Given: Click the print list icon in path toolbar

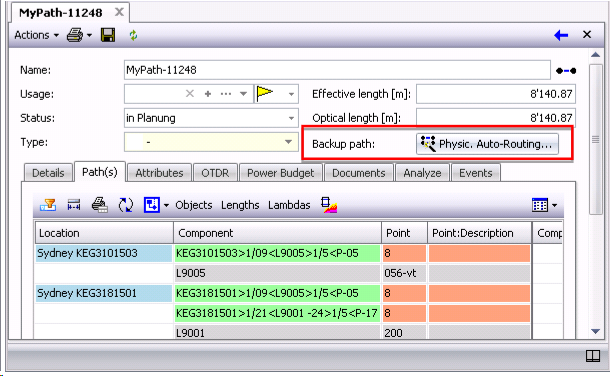Looking at the screenshot, I should pyautogui.click(x=100, y=205).
